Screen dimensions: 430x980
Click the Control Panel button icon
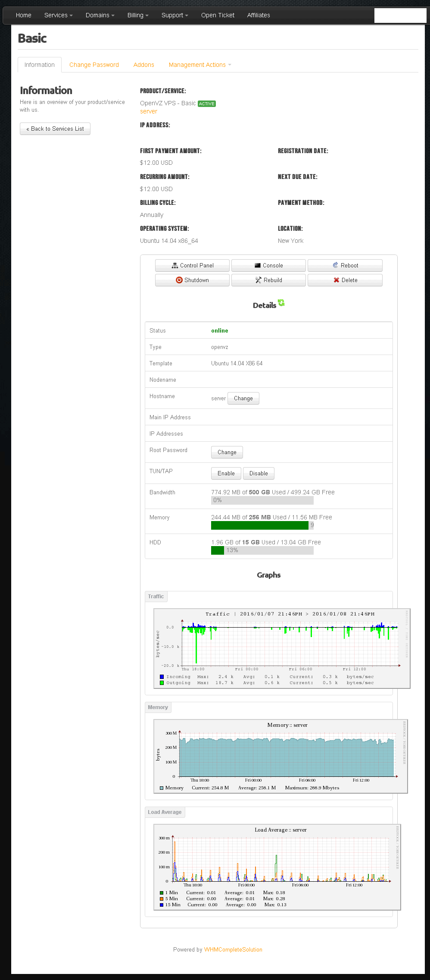coord(175,266)
